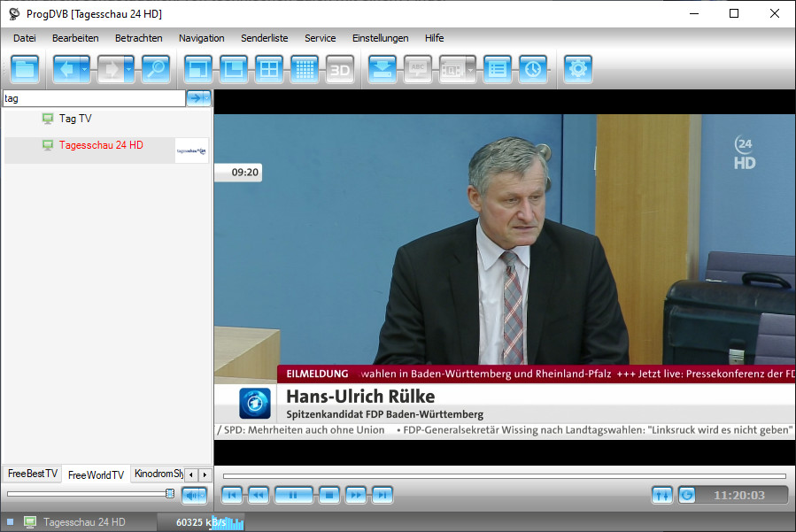The width and height of the screenshot is (796, 532).
Task: Expand the back arrow history dropdown
Action: (x=85, y=70)
